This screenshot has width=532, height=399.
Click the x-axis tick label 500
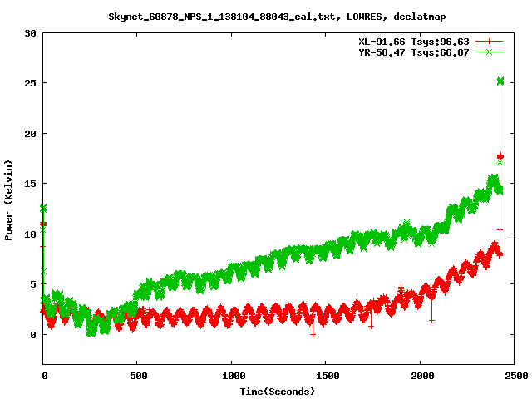point(139,376)
